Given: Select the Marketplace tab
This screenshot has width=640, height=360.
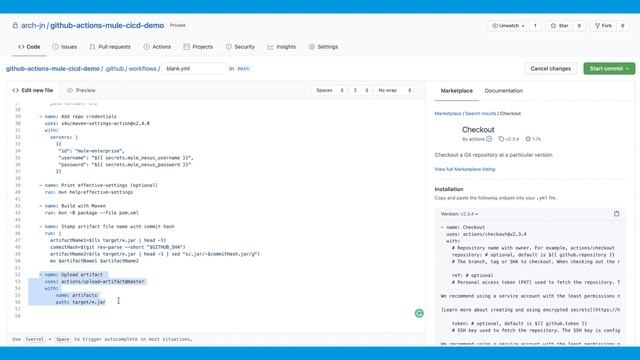Looking at the screenshot, I should click(x=456, y=91).
